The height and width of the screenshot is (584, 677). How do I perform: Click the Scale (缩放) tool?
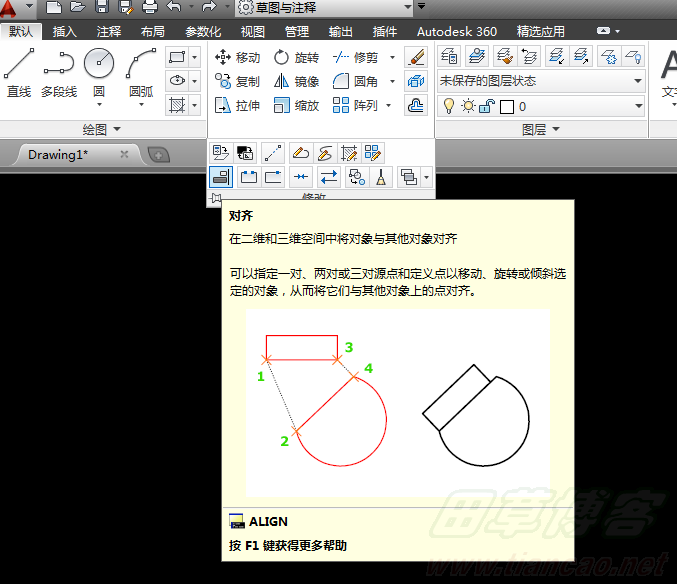click(x=297, y=105)
